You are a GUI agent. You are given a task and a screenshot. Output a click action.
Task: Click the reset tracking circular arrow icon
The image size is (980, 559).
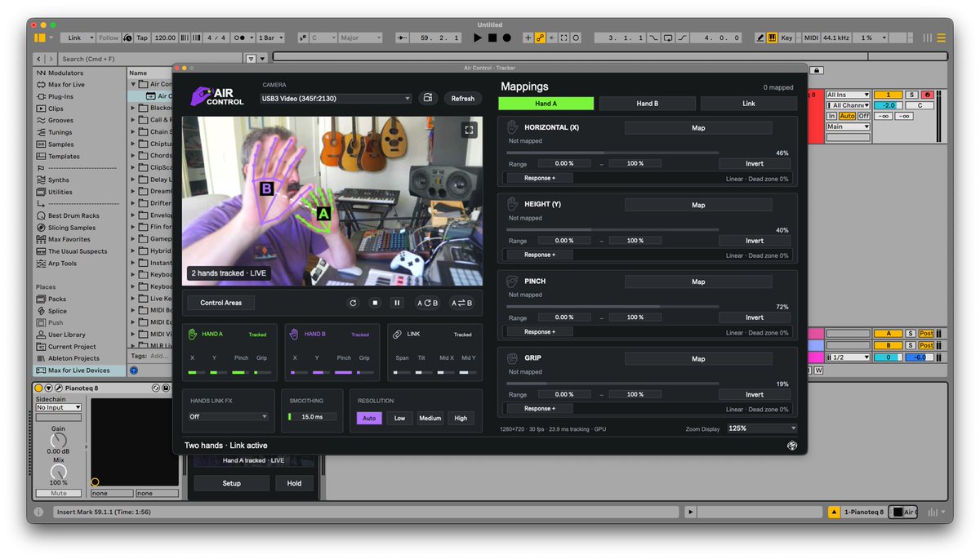[x=353, y=303]
